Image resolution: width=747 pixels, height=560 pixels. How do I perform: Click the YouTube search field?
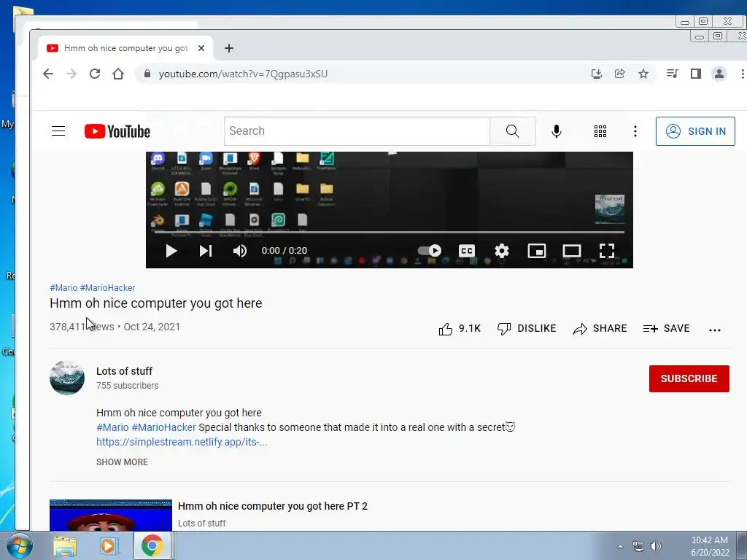tap(357, 131)
